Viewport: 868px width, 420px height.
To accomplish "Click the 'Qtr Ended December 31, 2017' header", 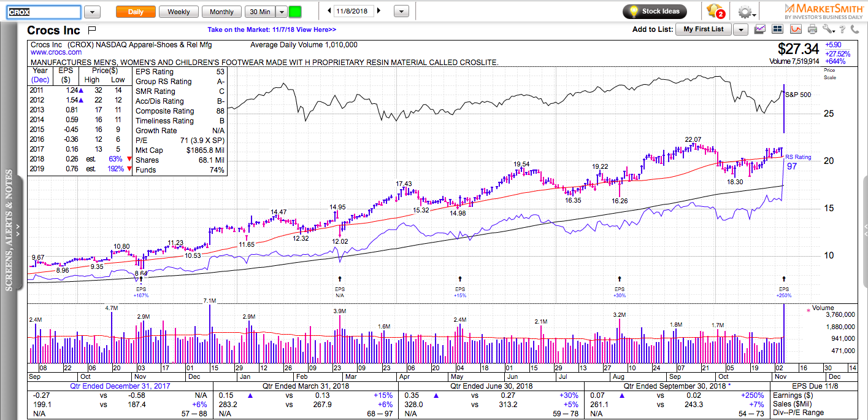I will click(x=121, y=386).
